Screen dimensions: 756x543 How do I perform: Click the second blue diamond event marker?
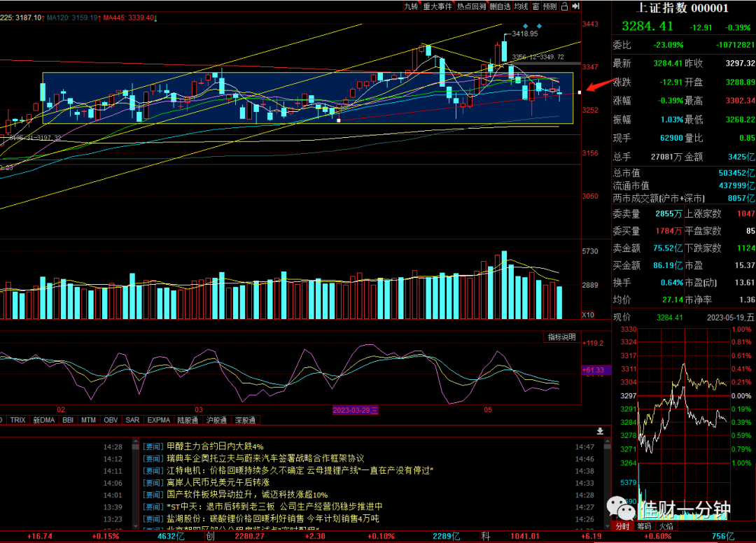click(x=539, y=26)
